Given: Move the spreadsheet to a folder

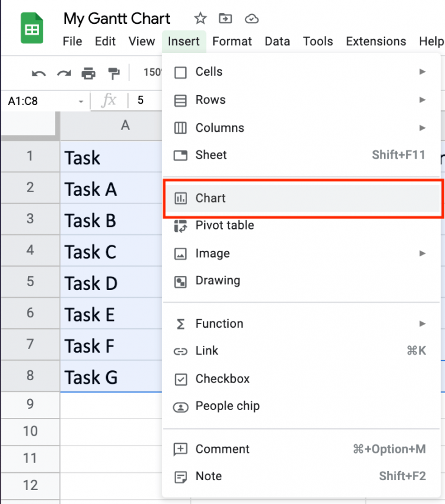Looking at the screenshot, I should 225,19.
